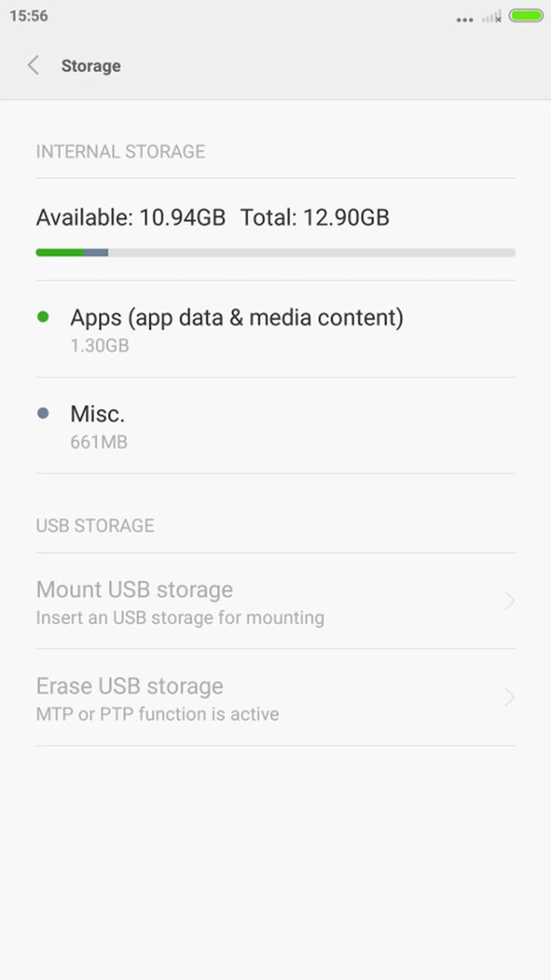
Task: Open Erase USB storage chevron
Action: [x=510, y=697]
